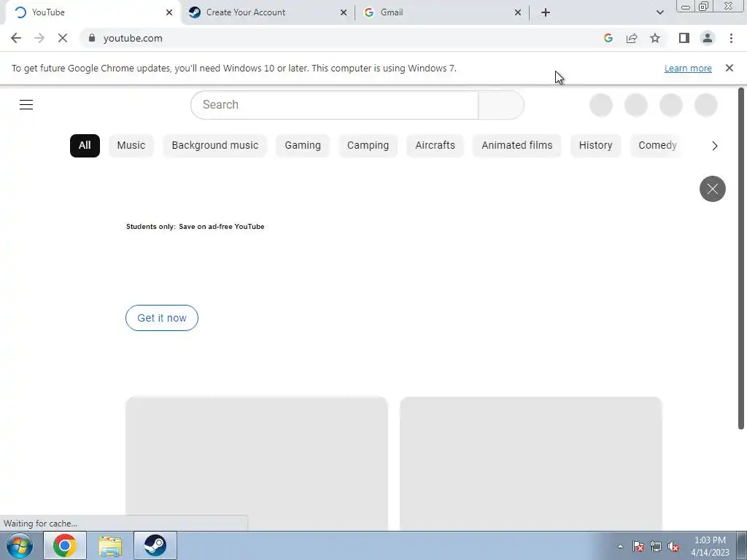Go back with the browser back arrow
This screenshot has width=747, height=560.
(x=16, y=38)
